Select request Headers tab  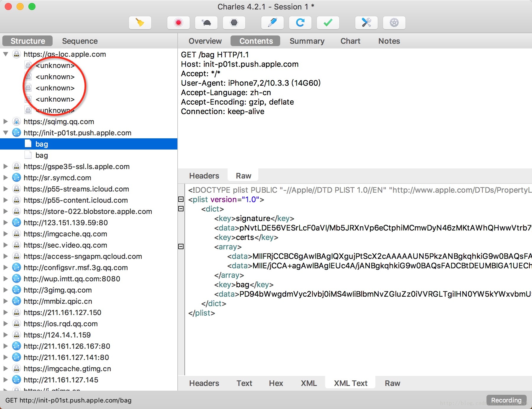coord(204,176)
